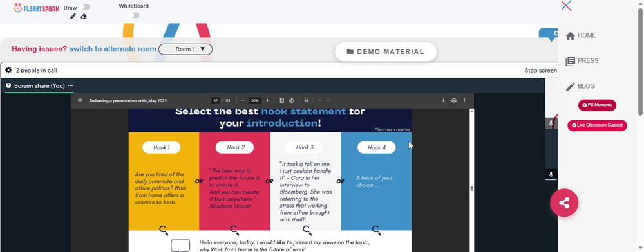Click the pink share floating button

pos(564,203)
